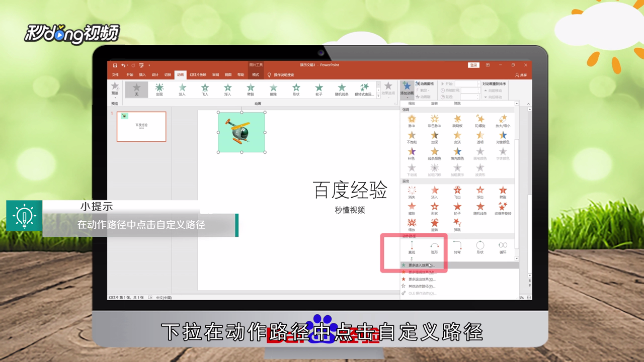Select the 加深 emphasis effect

tap(434, 138)
